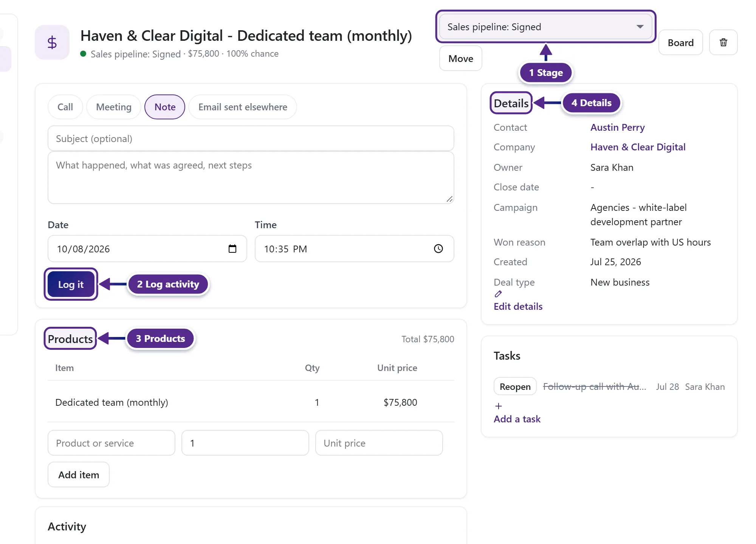Open the Haven & Clear Digital company link
This screenshot has width=756, height=544.
[638, 147]
